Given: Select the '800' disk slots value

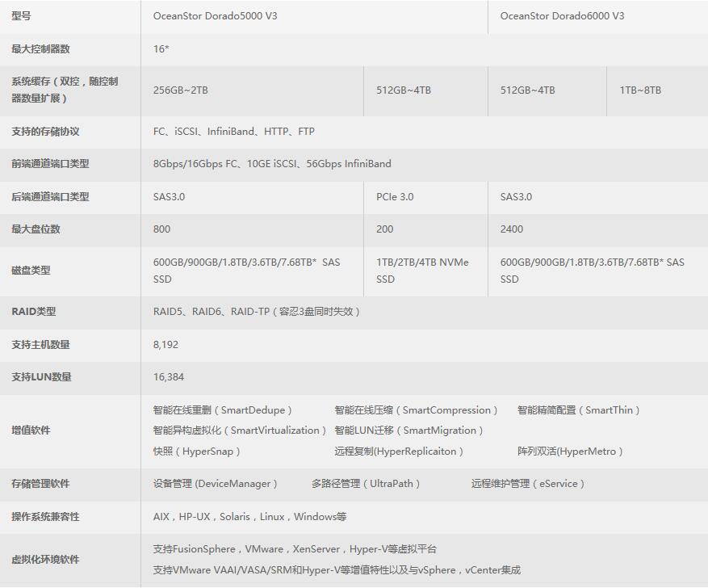Looking at the screenshot, I should point(161,229).
